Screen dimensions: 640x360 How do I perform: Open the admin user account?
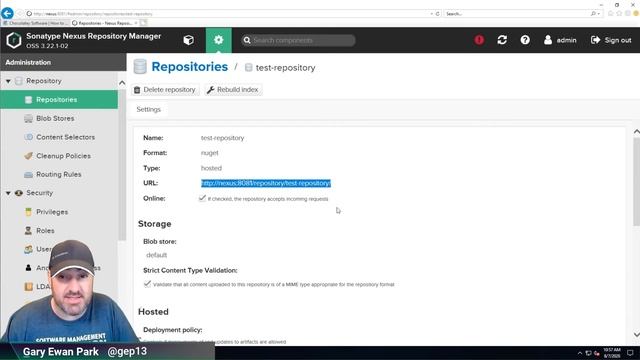(x=560, y=40)
